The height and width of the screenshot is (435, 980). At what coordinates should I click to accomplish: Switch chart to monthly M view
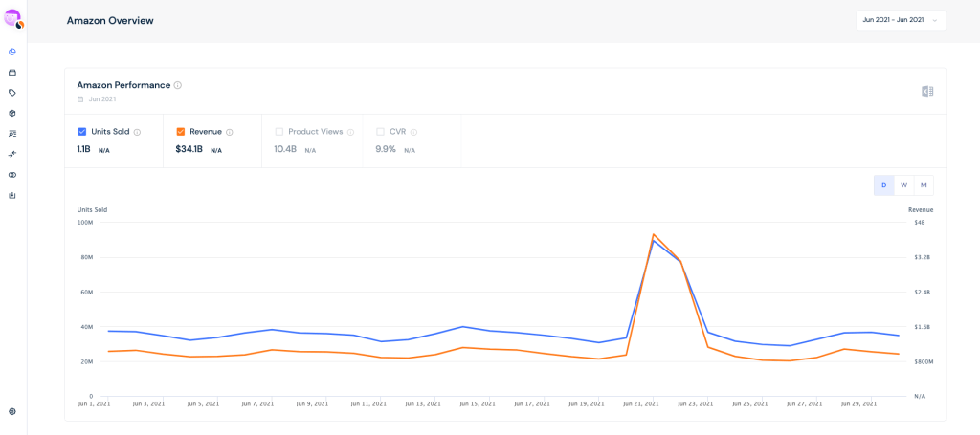924,185
